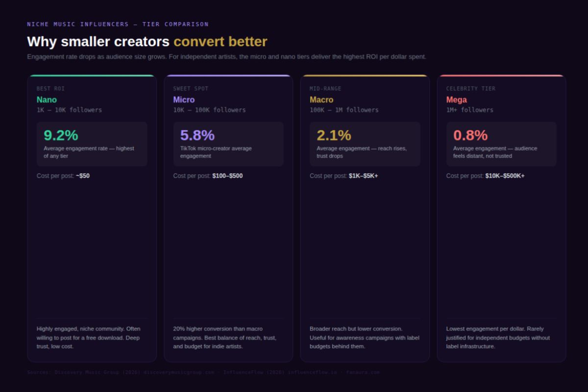Image resolution: width=588 pixels, height=392 pixels.
Task: Select the Mega tier heading
Action: [456, 99]
